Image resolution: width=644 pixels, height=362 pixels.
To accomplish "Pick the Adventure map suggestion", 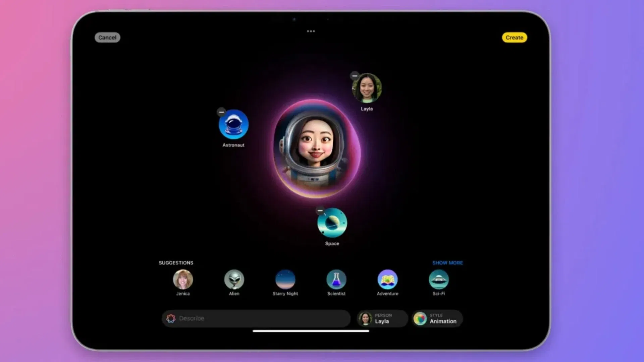I will click(x=387, y=280).
